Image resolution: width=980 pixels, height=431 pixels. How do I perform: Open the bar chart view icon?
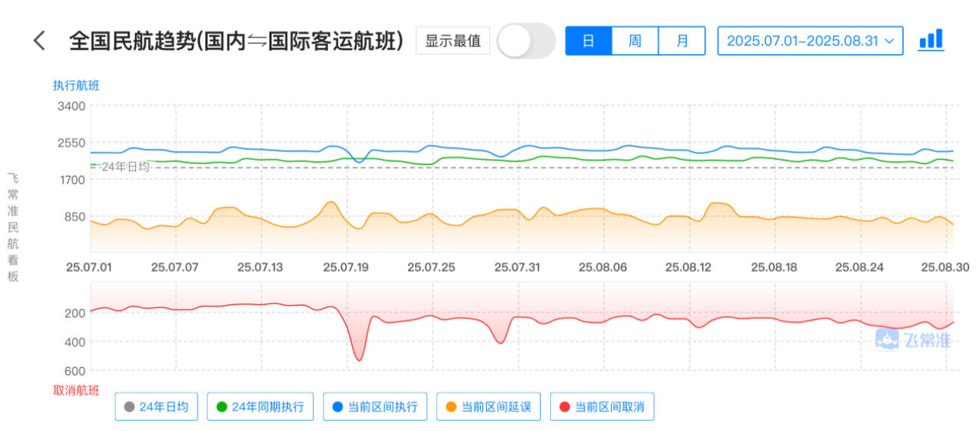(931, 39)
